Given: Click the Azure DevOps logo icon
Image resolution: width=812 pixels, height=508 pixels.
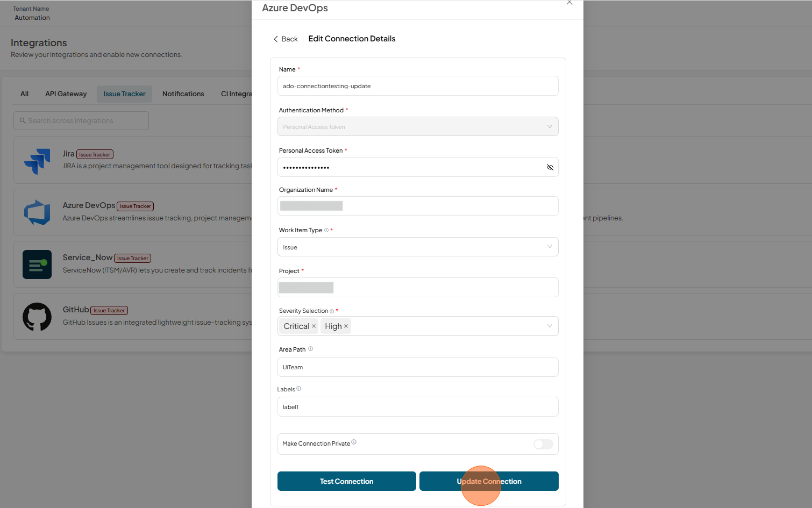Looking at the screenshot, I should pos(37,212).
